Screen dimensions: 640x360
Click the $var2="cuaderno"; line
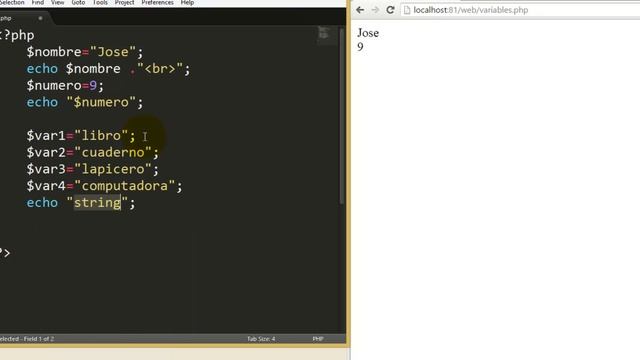[93, 152]
